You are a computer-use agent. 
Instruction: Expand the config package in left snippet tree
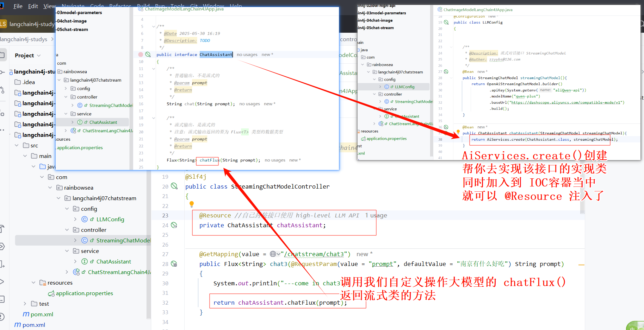66,88
